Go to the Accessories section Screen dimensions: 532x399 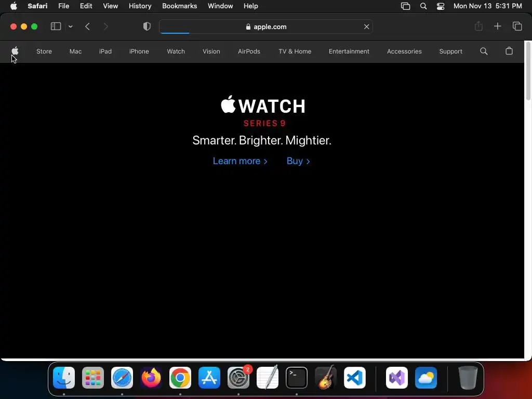[404, 51]
